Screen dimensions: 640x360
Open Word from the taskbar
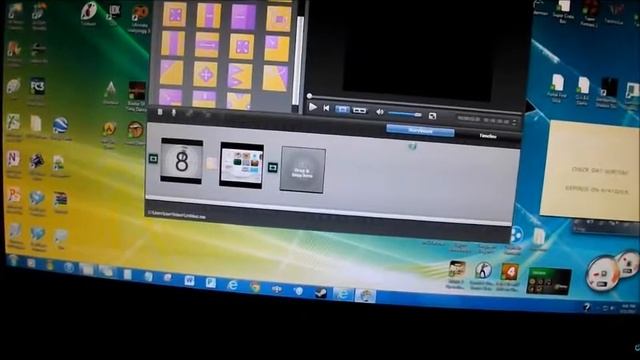tap(189, 280)
